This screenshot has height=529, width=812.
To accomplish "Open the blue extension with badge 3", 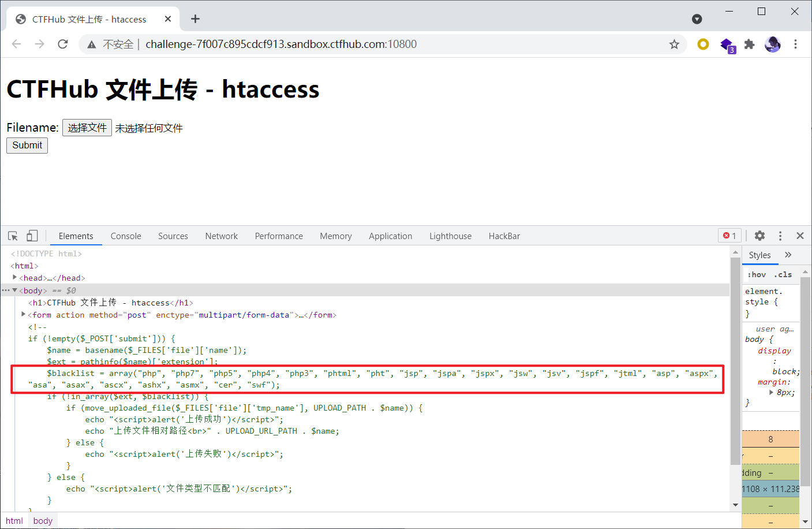I will pos(727,45).
